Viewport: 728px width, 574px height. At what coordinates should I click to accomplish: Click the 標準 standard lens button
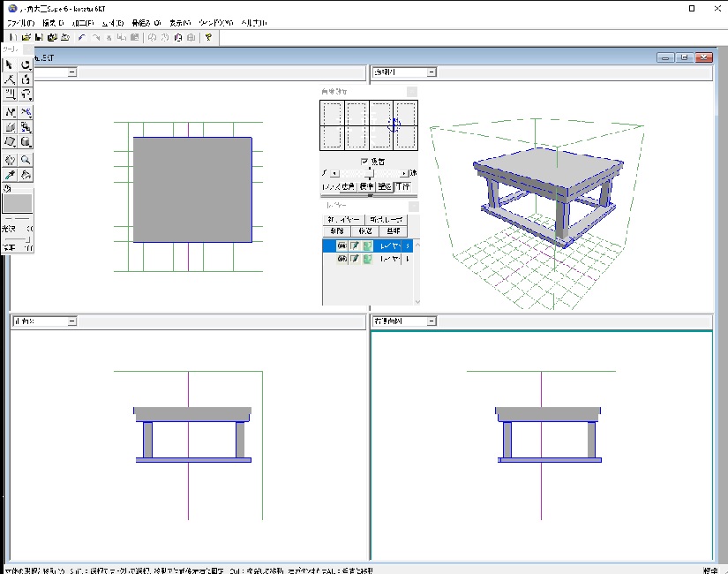[x=366, y=186]
